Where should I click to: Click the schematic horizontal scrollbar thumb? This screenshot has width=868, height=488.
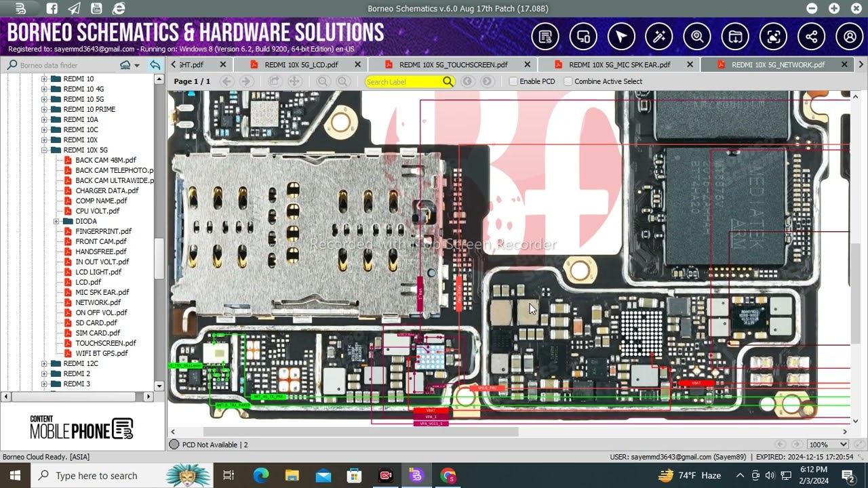coord(361,432)
